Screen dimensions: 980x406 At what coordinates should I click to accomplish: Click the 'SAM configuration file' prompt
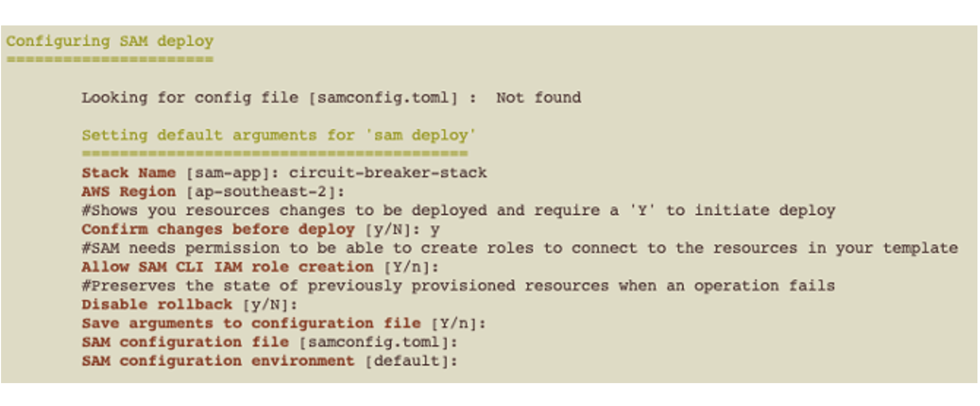(x=185, y=342)
